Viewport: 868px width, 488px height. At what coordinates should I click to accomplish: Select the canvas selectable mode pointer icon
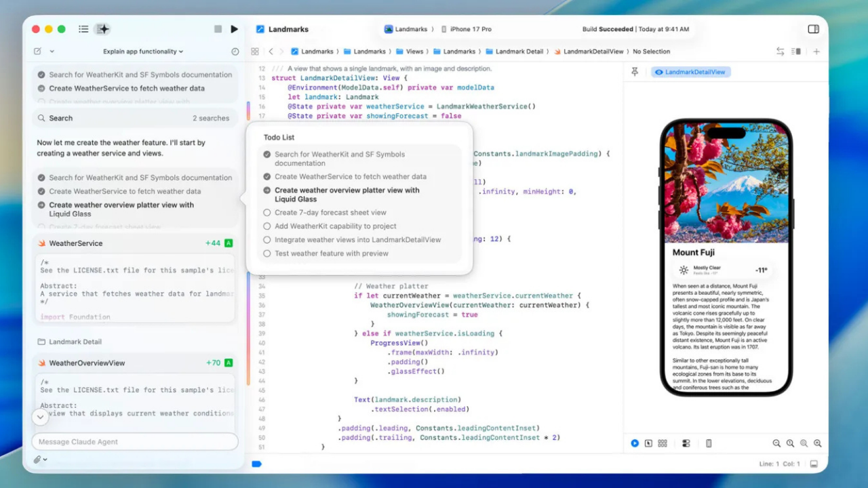(x=649, y=443)
